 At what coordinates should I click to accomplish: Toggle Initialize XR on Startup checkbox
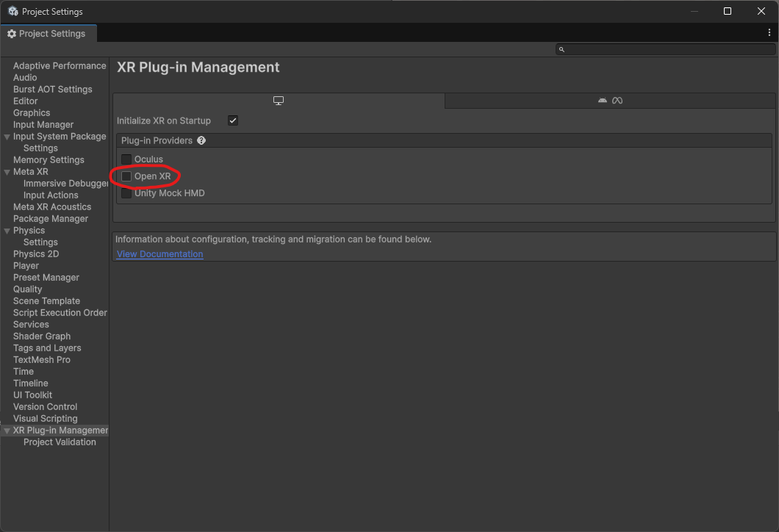click(x=233, y=121)
